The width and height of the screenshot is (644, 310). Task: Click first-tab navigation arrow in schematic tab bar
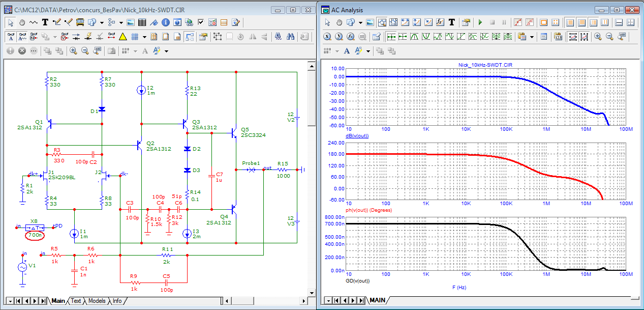coord(18,301)
